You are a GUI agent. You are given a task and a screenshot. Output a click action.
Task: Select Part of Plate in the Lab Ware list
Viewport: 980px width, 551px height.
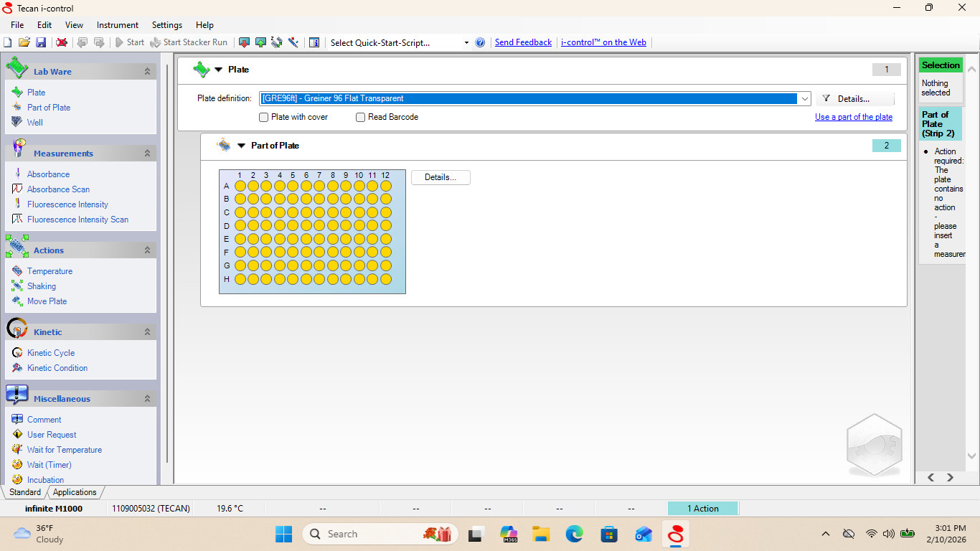pos(49,108)
